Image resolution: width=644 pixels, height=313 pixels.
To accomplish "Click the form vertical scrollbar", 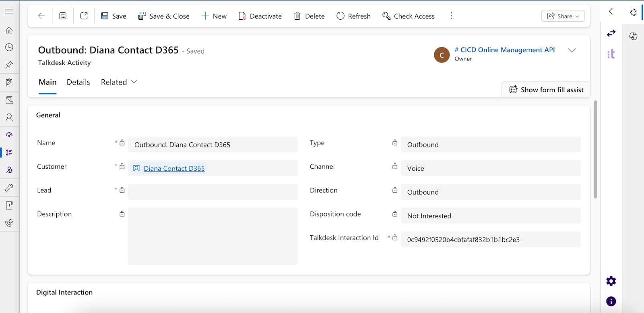I will pyautogui.click(x=595, y=149).
